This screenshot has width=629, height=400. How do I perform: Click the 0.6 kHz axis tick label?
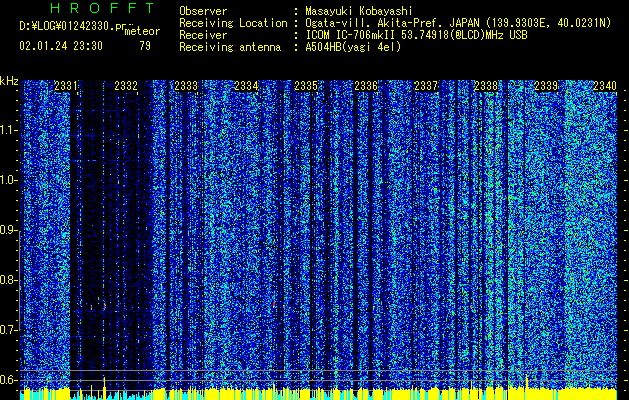click(9, 380)
